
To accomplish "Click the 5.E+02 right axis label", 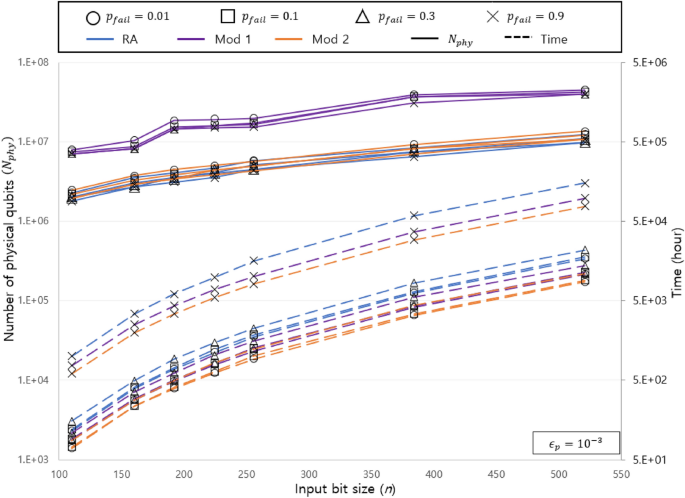I will [650, 380].
